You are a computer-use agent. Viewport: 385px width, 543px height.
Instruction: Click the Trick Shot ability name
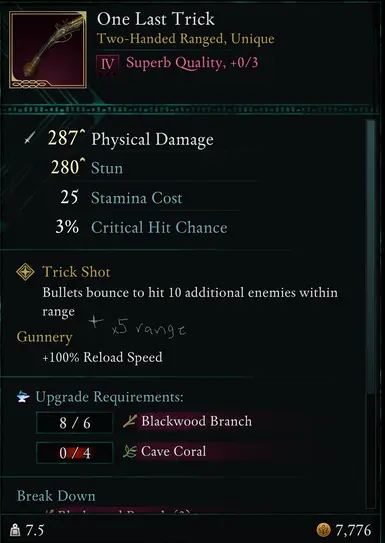pos(76,272)
